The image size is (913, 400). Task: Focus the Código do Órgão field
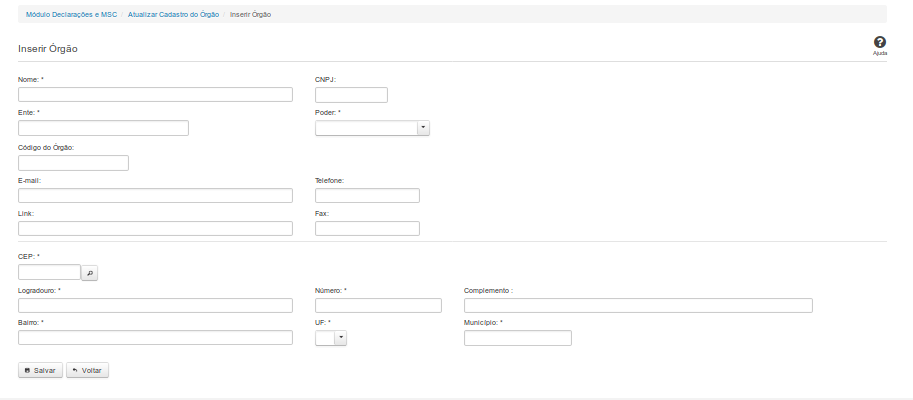click(73, 163)
